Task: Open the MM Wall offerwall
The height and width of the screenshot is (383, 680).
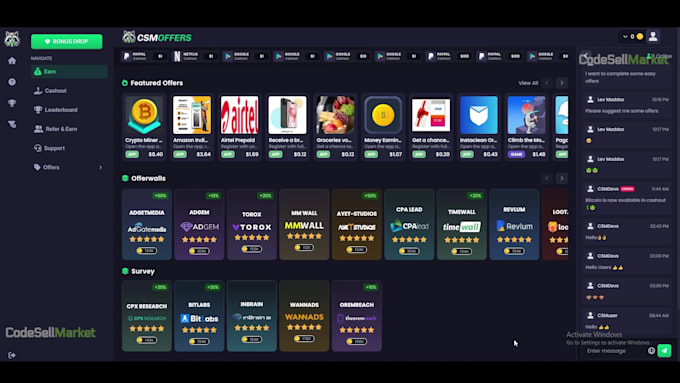Action: (x=304, y=224)
